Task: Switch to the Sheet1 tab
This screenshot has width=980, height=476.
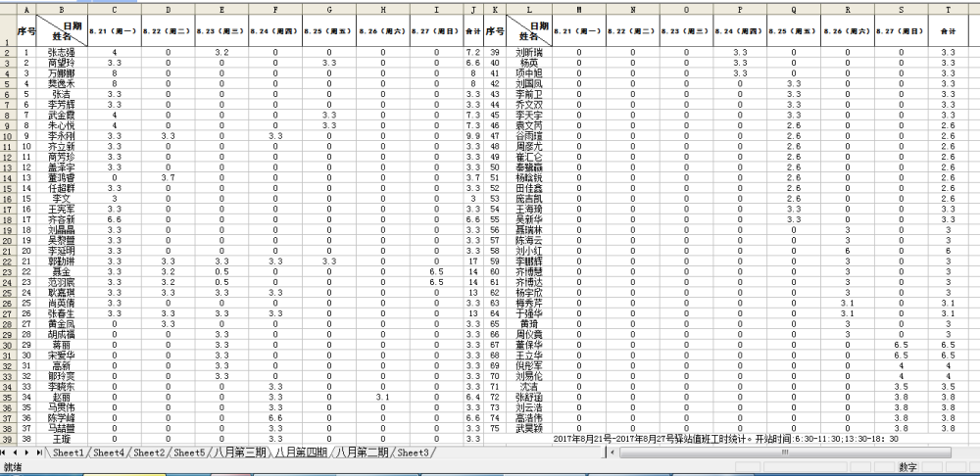Action: tap(69, 452)
